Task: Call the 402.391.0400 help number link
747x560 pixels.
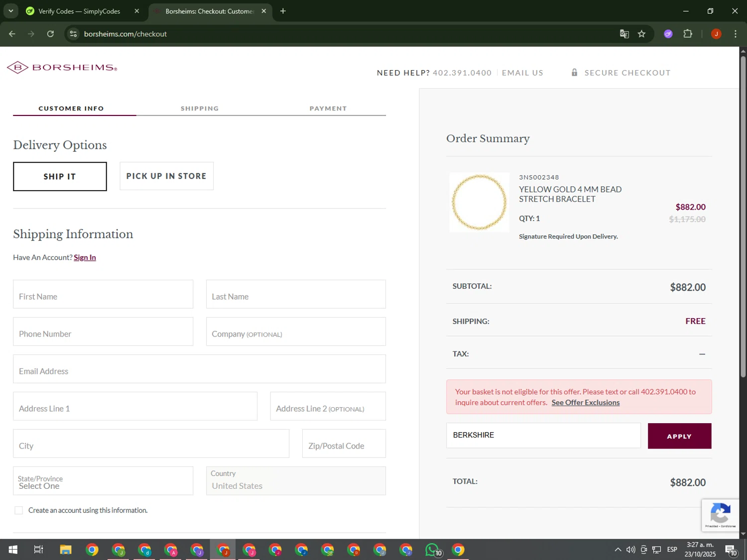Action: (x=462, y=73)
